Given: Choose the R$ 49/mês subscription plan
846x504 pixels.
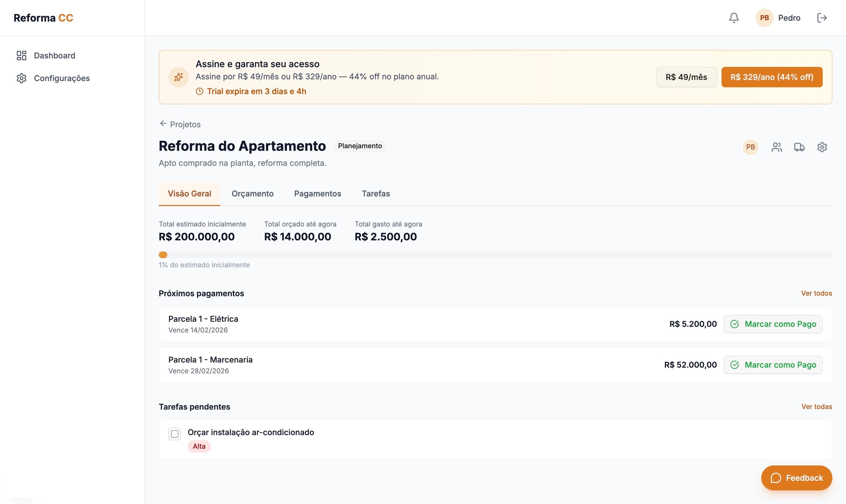Looking at the screenshot, I should pos(686,77).
